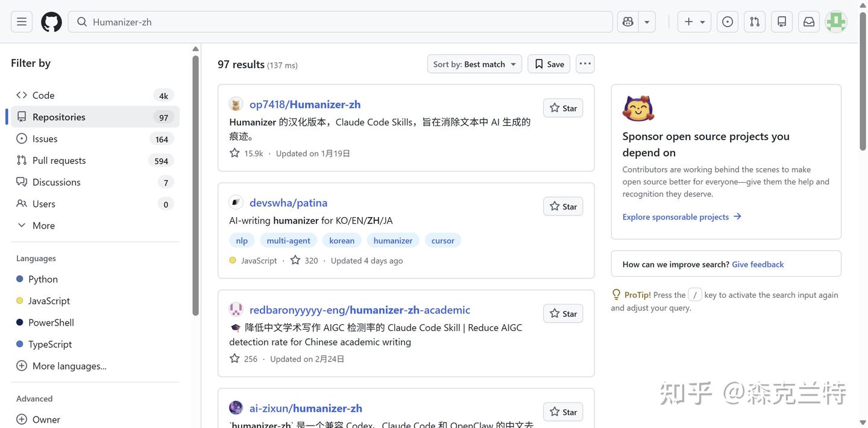Open the 15.9k stargazers of Humanizer-zh
The image size is (868, 428).
247,153
